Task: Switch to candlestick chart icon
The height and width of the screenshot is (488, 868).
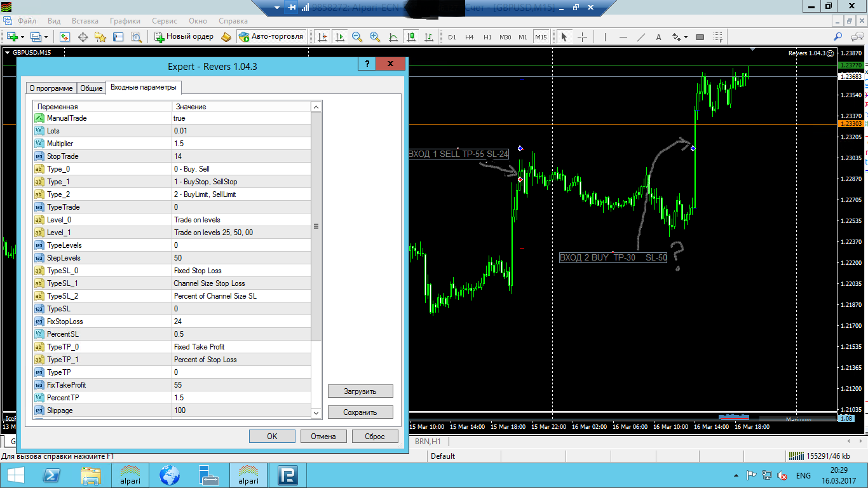Action: pyautogui.click(x=411, y=37)
